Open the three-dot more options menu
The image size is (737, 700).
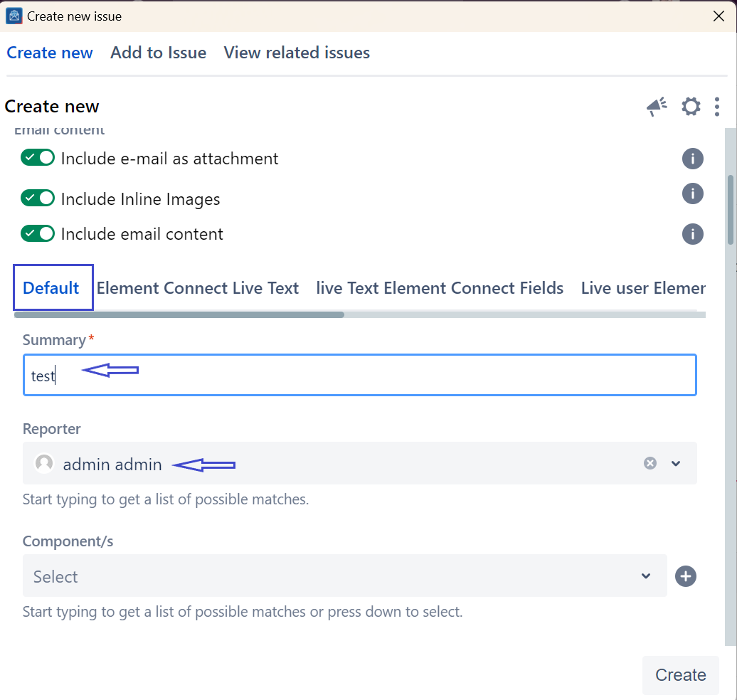click(x=716, y=107)
